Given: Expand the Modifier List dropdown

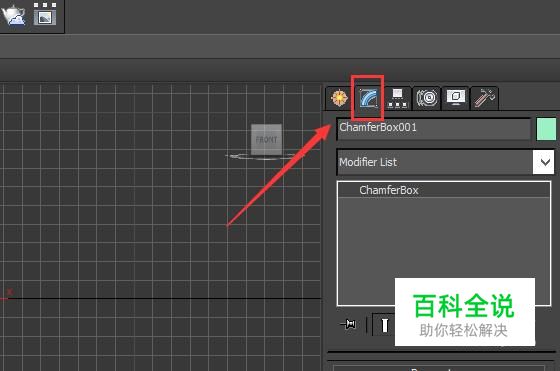Looking at the screenshot, I should [x=543, y=162].
